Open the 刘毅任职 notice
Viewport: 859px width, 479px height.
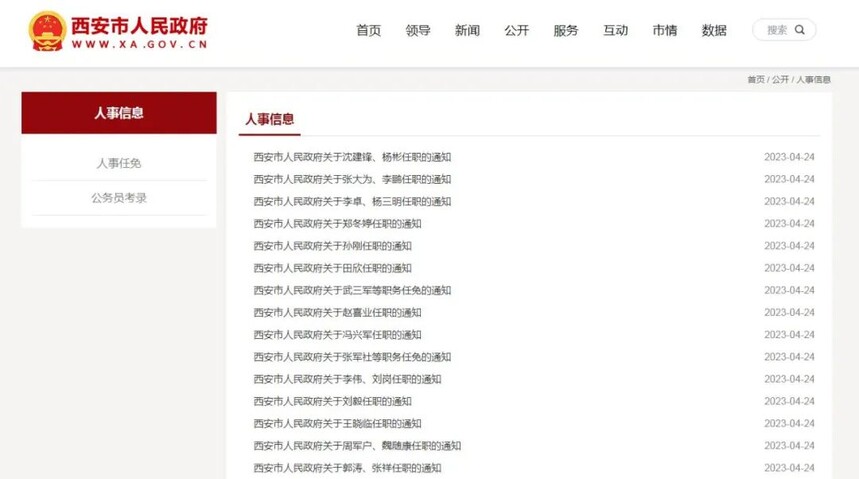click(x=333, y=401)
